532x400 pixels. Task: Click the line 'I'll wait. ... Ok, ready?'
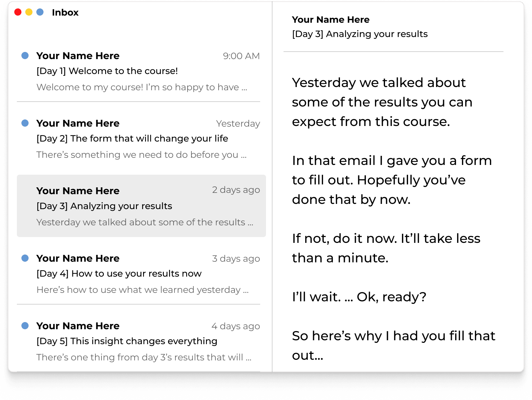coord(359,297)
